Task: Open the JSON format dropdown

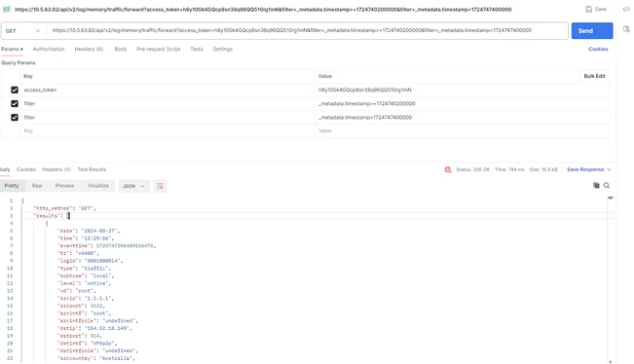Action: [133, 186]
